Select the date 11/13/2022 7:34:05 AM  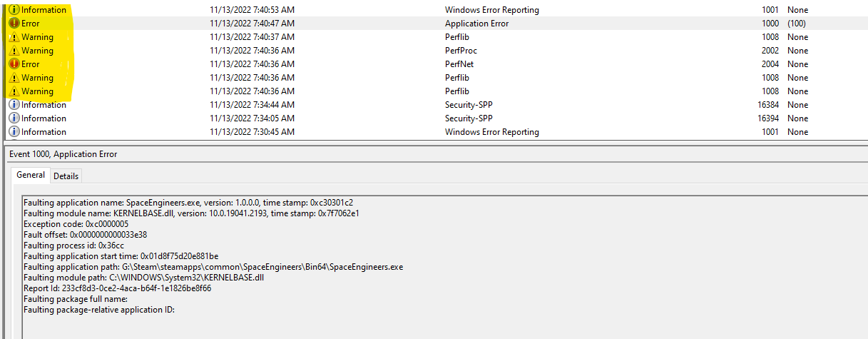[252, 118]
